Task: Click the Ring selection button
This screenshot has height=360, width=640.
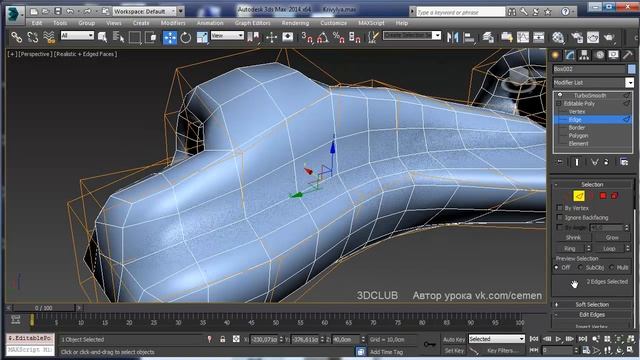Action: (x=570, y=248)
